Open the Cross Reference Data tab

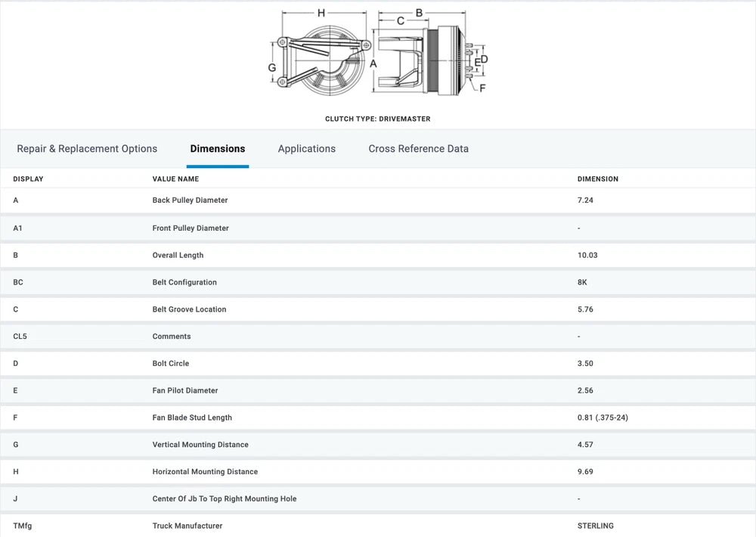(x=418, y=149)
